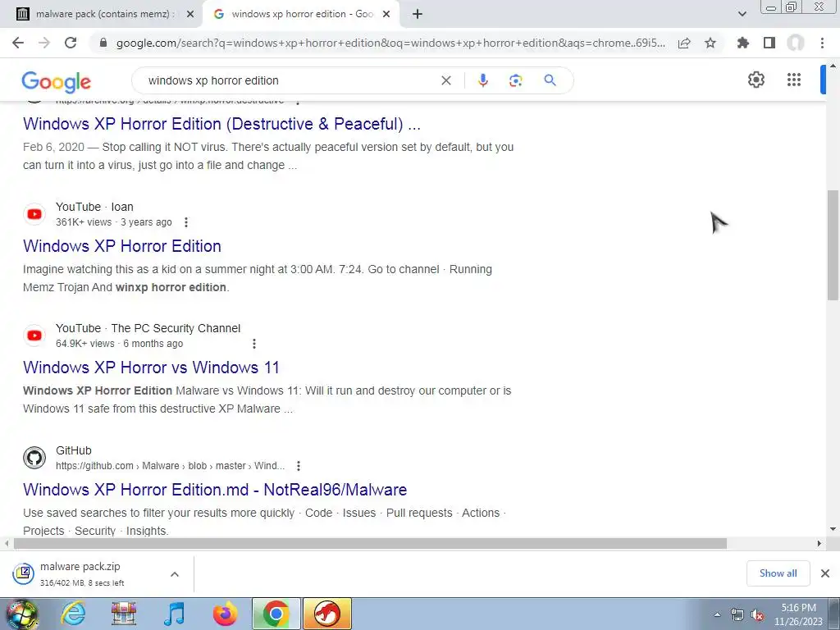Image resolution: width=840 pixels, height=630 pixels.
Task: Start voice search with the microphone icon
Action: tap(482, 80)
